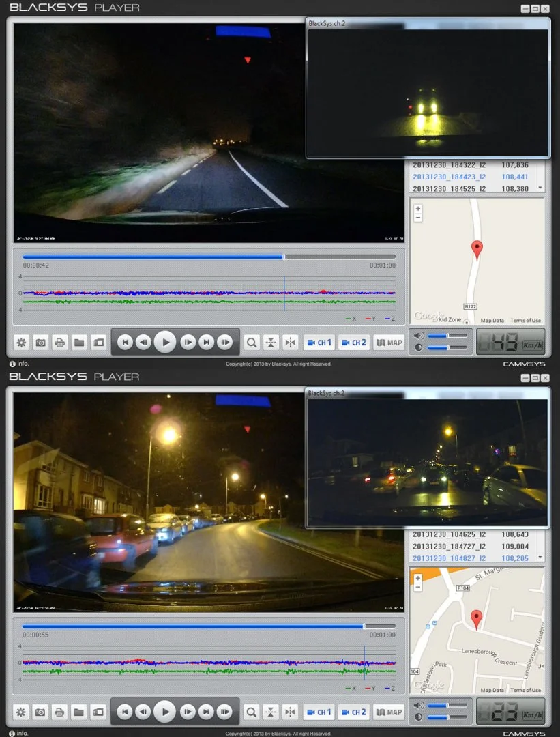Step one frame back in the 00:00:42 player
The width and height of the screenshot is (560, 737).
(x=143, y=342)
